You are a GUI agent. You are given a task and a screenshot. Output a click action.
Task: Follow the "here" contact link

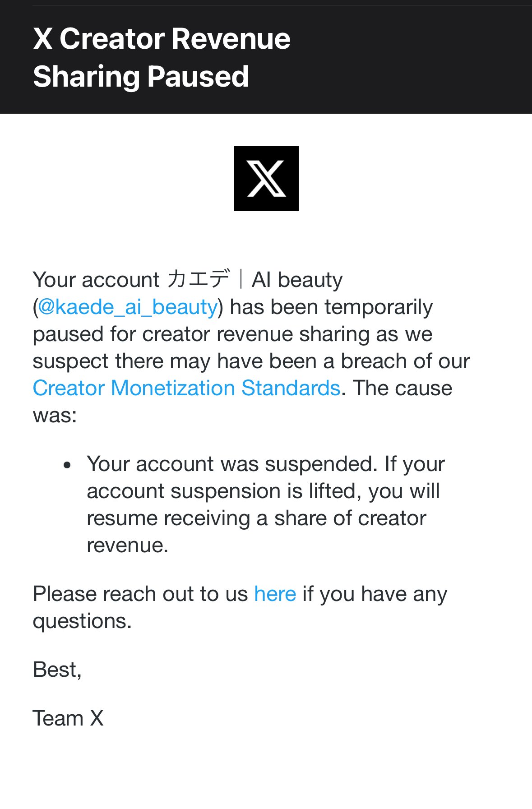click(275, 594)
